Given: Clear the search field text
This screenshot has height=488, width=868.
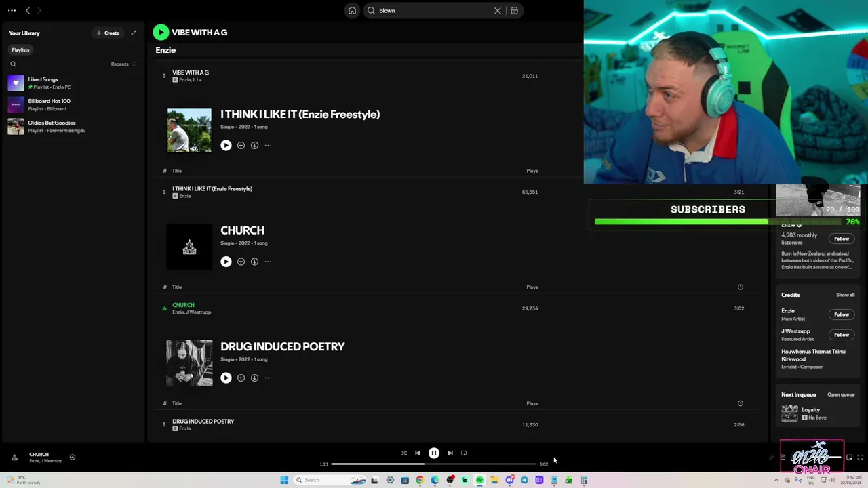Looking at the screenshot, I should (x=498, y=11).
